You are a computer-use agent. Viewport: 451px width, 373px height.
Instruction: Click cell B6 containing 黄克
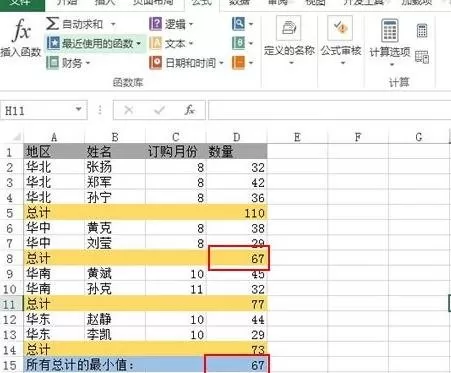(115, 228)
